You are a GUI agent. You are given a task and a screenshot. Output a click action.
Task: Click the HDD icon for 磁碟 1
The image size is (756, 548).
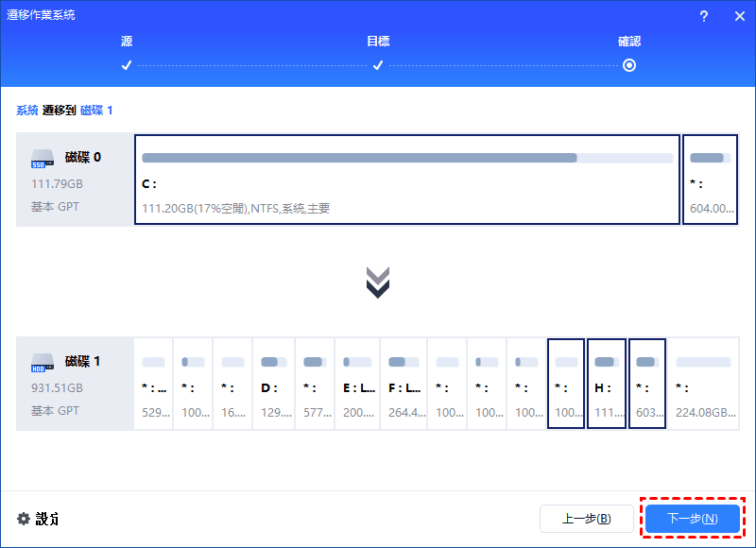pyautogui.click(x=43, y=362)
